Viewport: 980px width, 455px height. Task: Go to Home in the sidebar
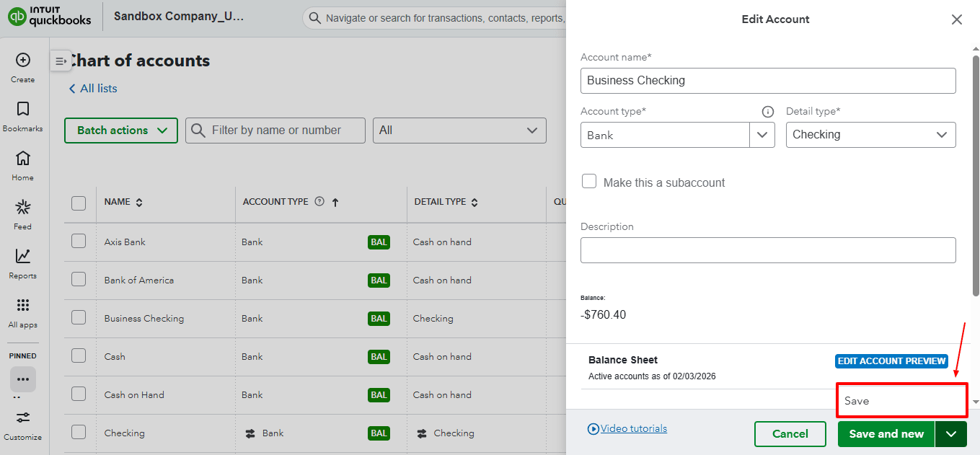coord(22,159)
